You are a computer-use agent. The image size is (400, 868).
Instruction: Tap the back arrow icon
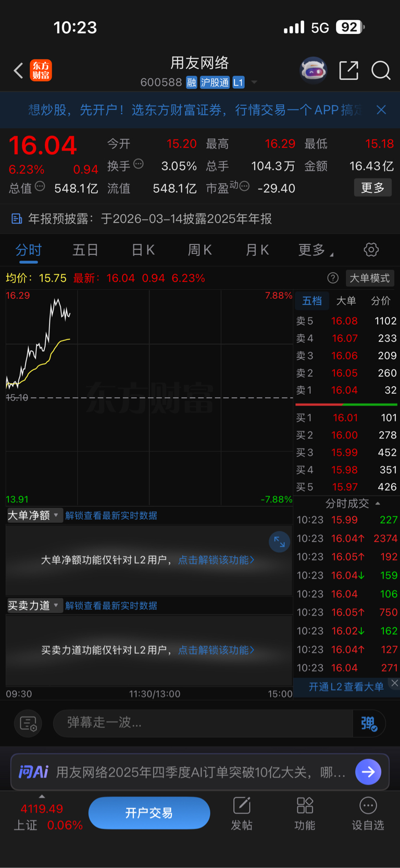[18, 70]
